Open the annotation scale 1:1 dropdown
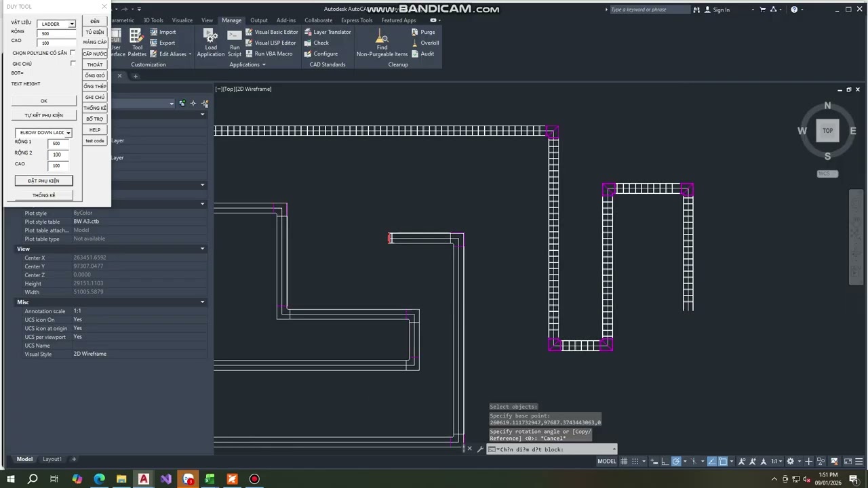 (x=776, y=462)
